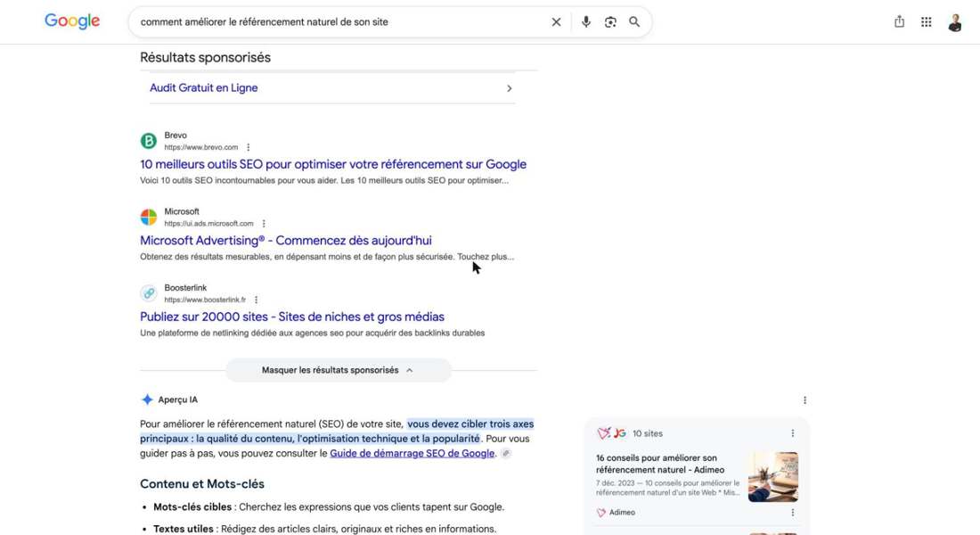
Task: Expand chevron beside Audit Gratuit en Ligne
Action: click(x=509, y=88)
